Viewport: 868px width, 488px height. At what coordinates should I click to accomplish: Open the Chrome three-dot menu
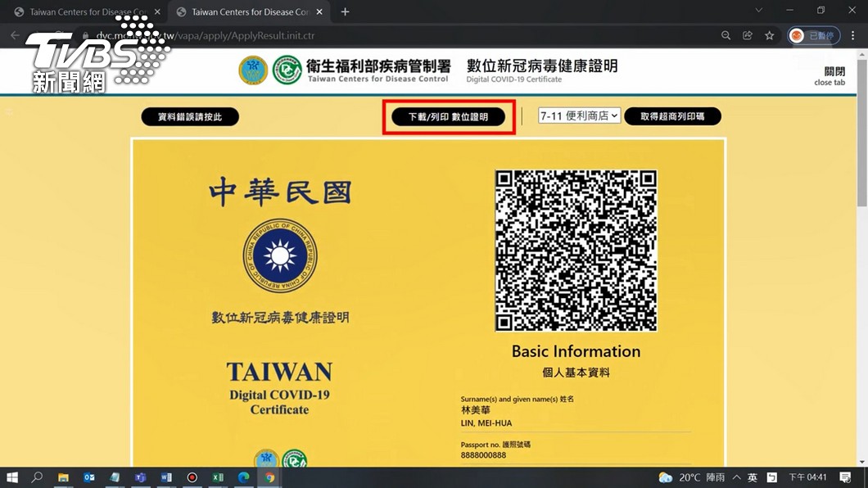[853, 35]
